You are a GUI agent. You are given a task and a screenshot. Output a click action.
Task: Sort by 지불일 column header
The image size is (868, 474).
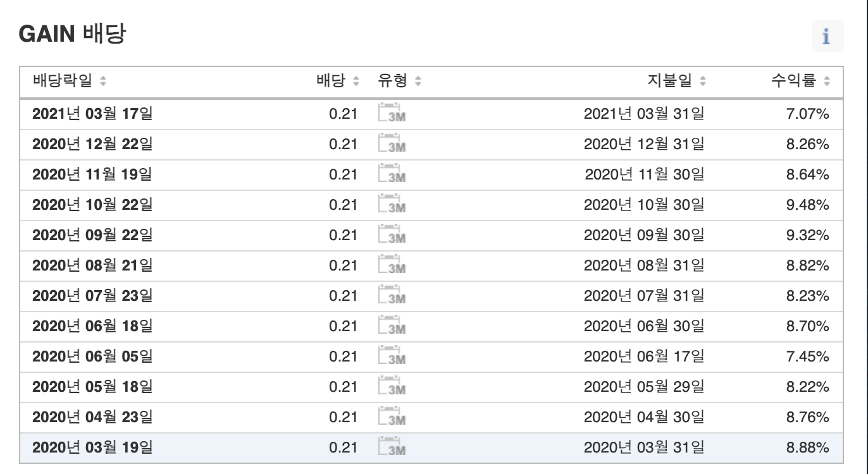coord(677,81)
